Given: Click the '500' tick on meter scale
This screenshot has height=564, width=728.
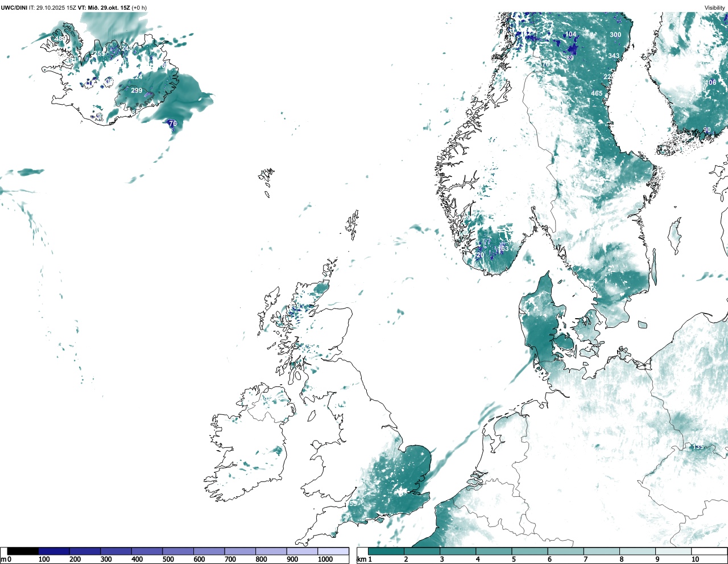Looking at the screenshot, I should point(168,559).
